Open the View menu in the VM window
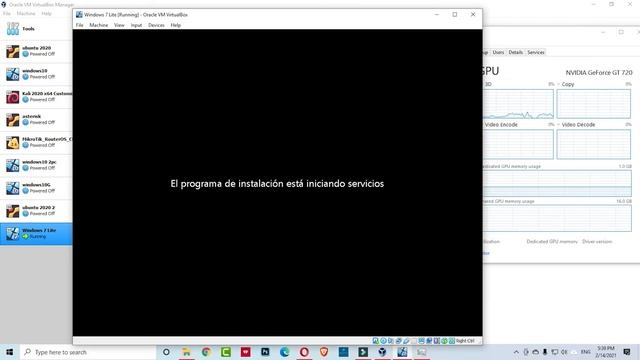The image size is (640, 360). tap(119, 25)
